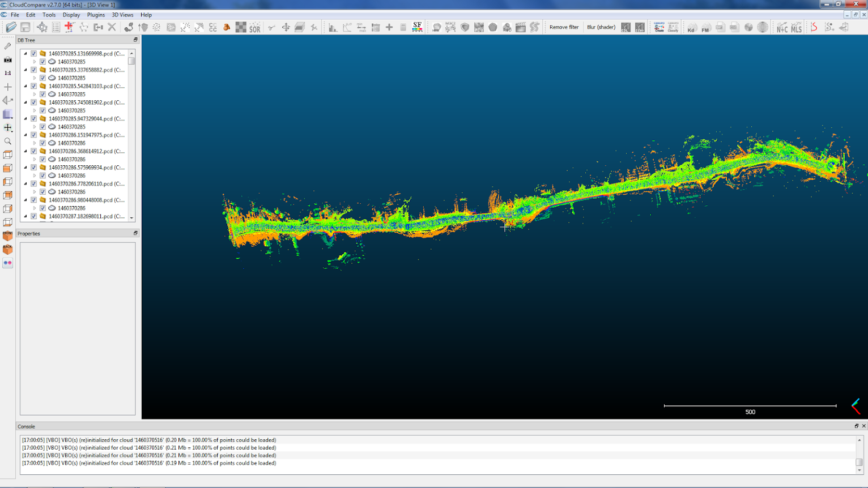Activate the point picking crosshair tool
The height and width of the screenshot is (488, 868).
pyautogui.click(x=42, y=27)
